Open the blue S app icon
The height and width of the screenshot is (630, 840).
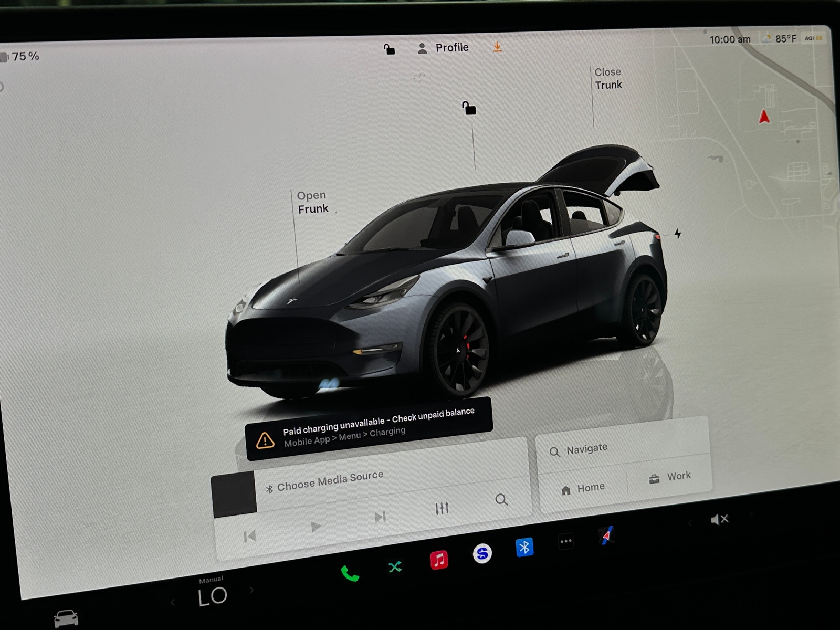482,553
